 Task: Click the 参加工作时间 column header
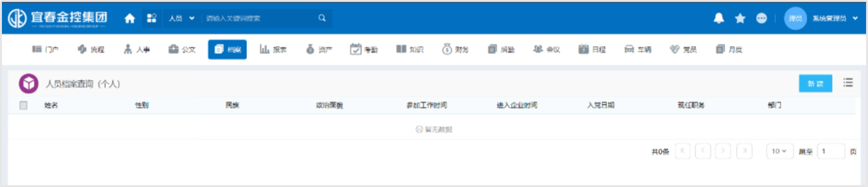coord(427,105)
